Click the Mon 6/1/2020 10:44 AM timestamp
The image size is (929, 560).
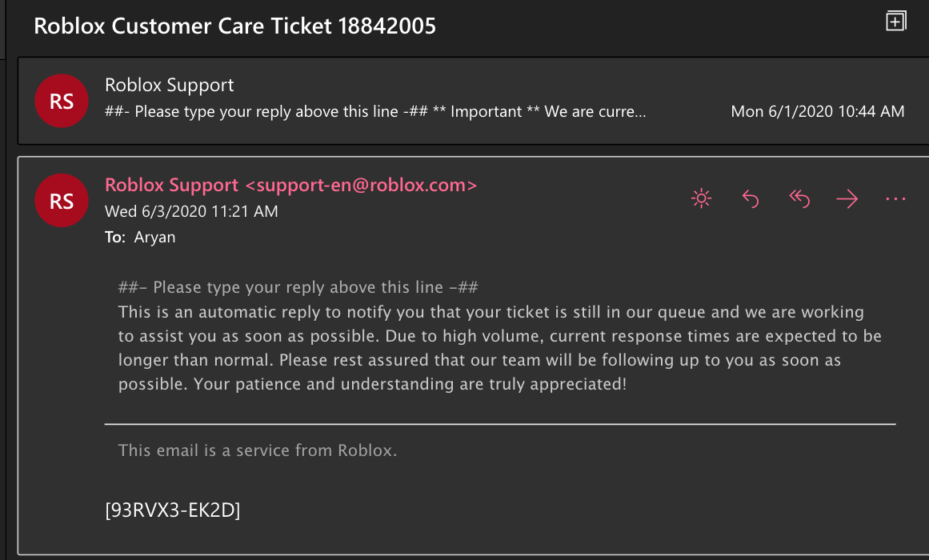817,111
